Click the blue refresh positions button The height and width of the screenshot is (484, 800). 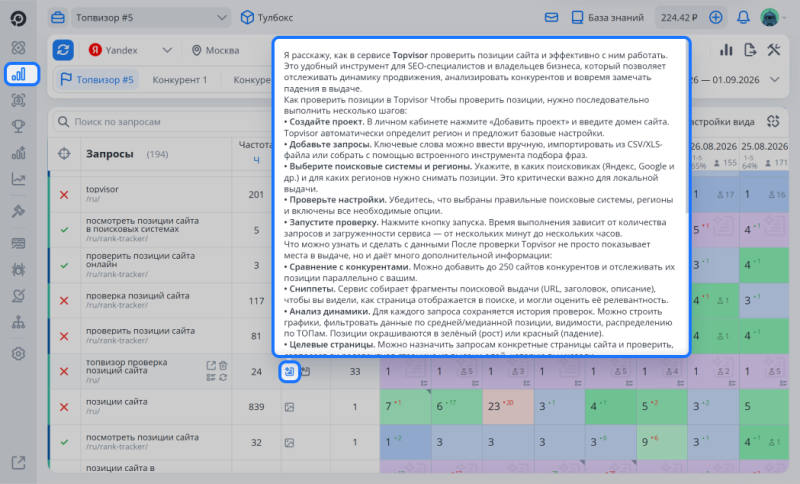point(63,50)
